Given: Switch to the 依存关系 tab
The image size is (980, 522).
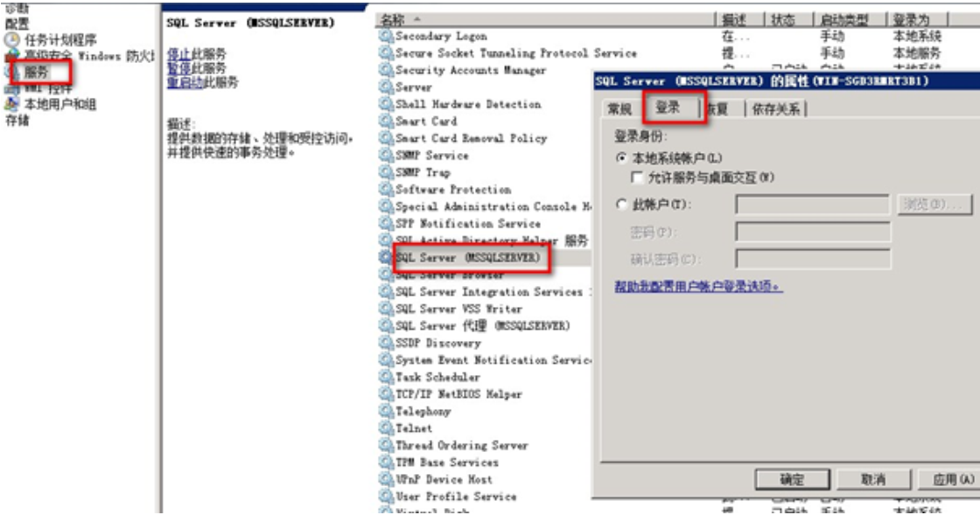Looking at the screenshot, I should 775,109.
